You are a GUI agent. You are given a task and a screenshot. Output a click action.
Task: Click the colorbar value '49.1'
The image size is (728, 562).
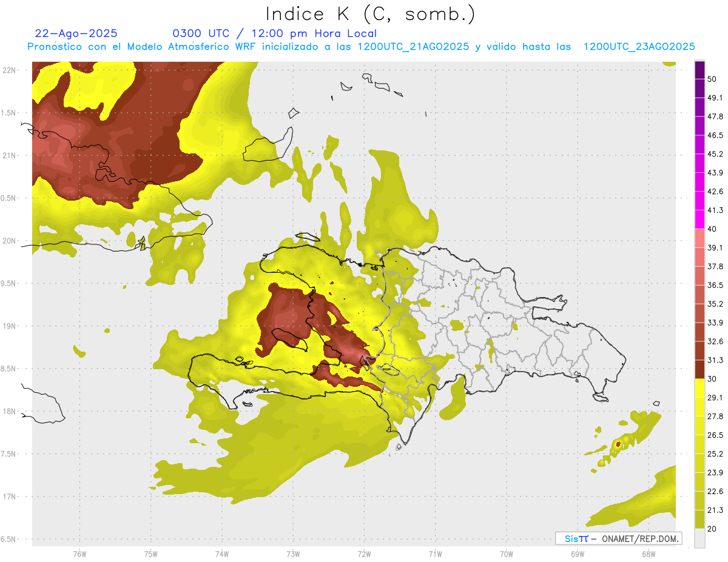click(716, 98)
